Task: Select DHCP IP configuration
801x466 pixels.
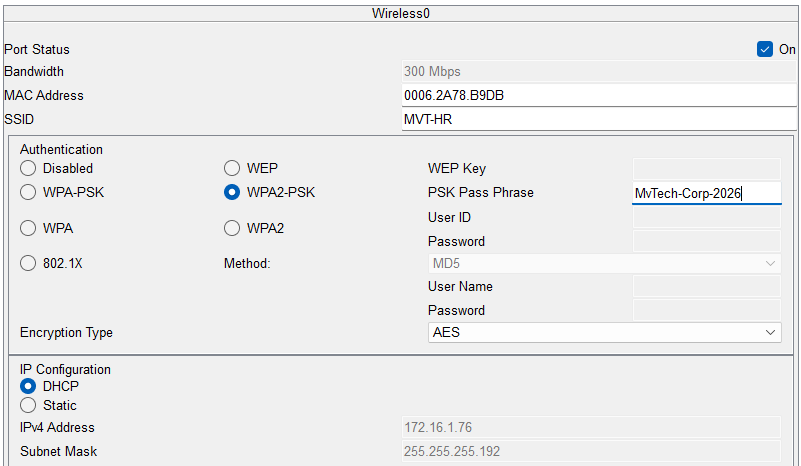Action: point(28,386)
